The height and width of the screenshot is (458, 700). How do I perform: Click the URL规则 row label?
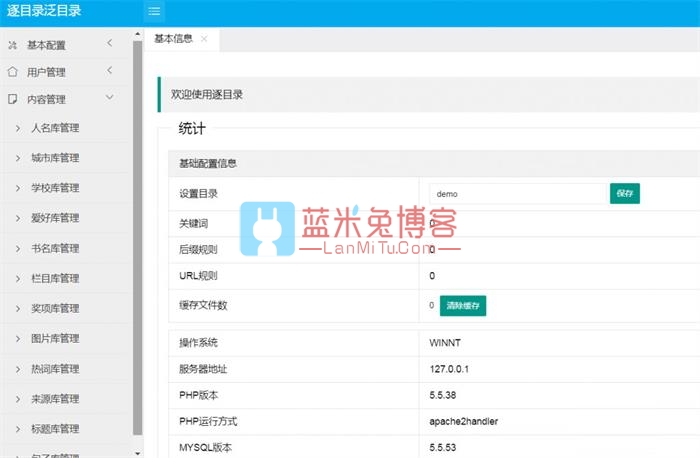tap(198, 276)
